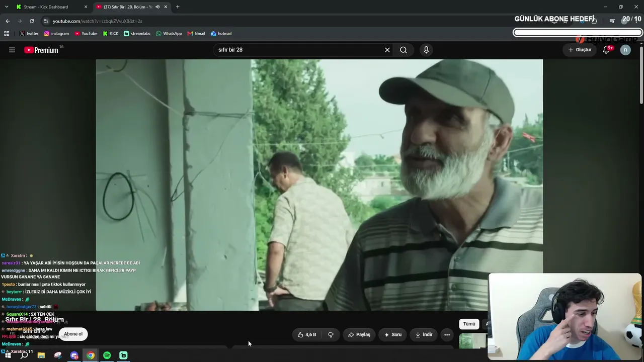Open more actions three-dot menu

pos(447,334)
